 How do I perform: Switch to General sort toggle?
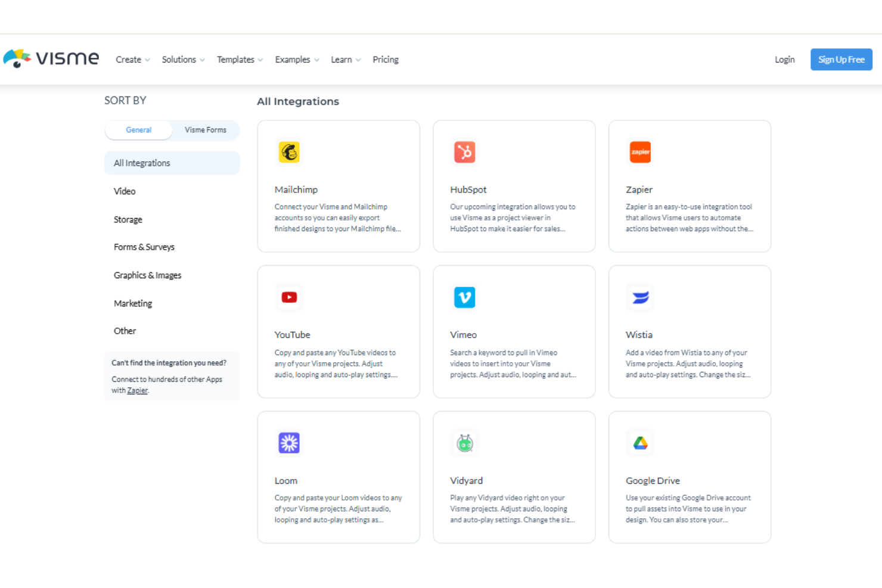139,130
